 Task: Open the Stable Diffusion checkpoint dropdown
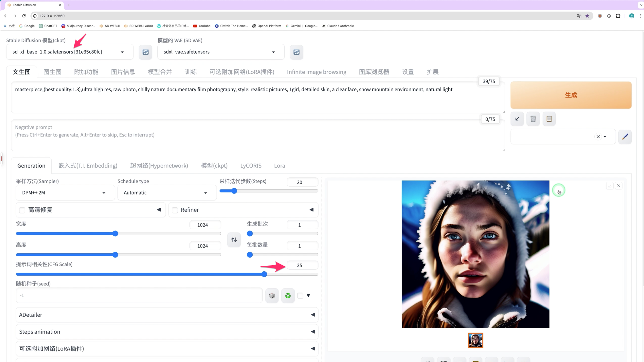(x=70, y=52)
